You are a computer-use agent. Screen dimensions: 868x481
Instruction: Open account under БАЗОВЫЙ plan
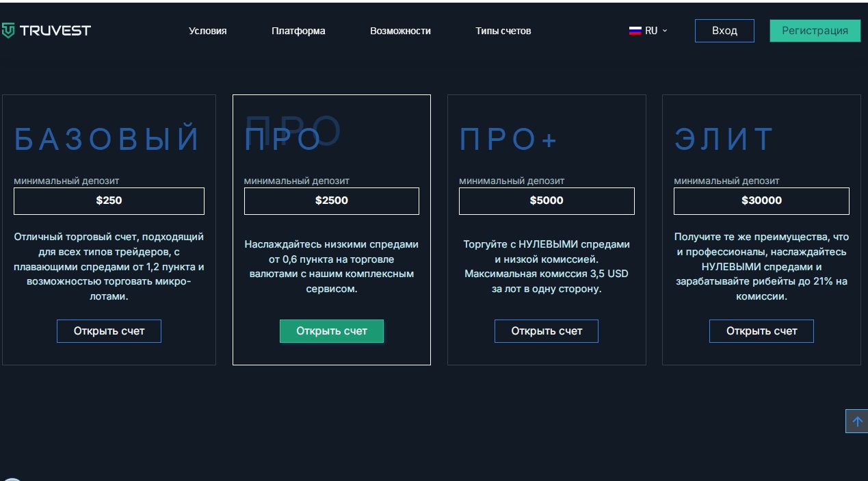[109, 331]
